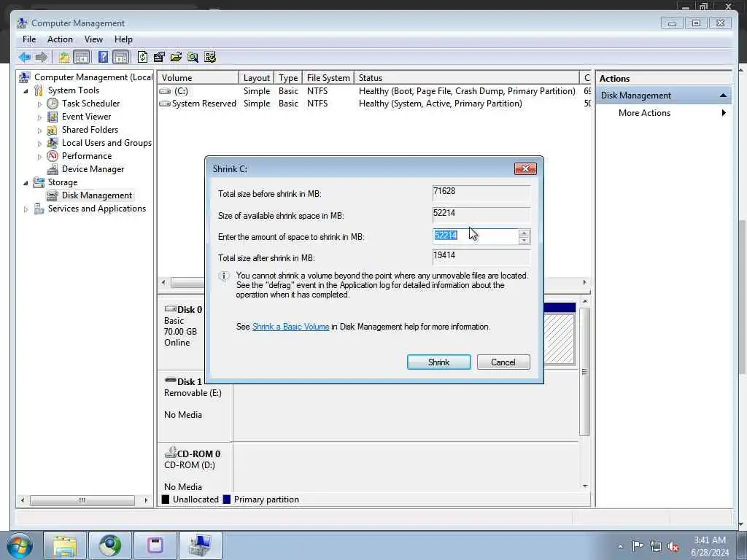Collapse the Disk Management actions header

723,96
